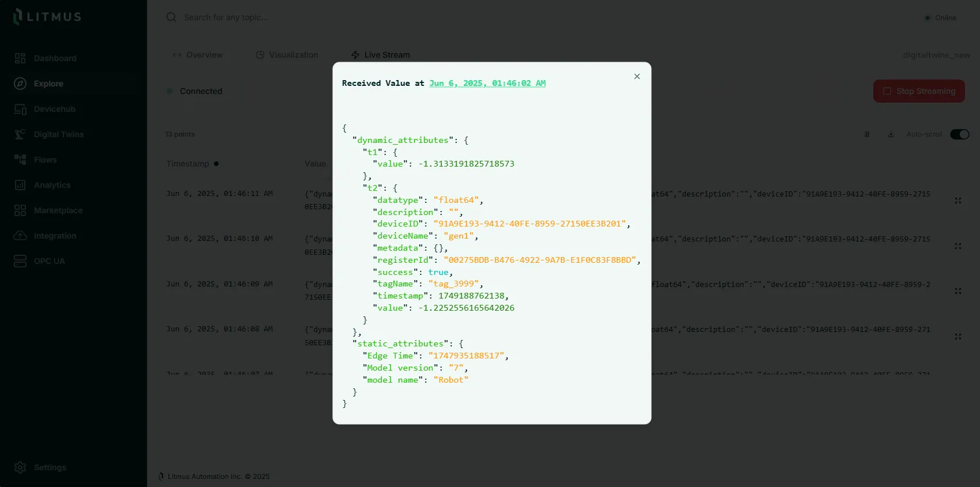Expand the 01:46:09 AM row value

(958, 291)
